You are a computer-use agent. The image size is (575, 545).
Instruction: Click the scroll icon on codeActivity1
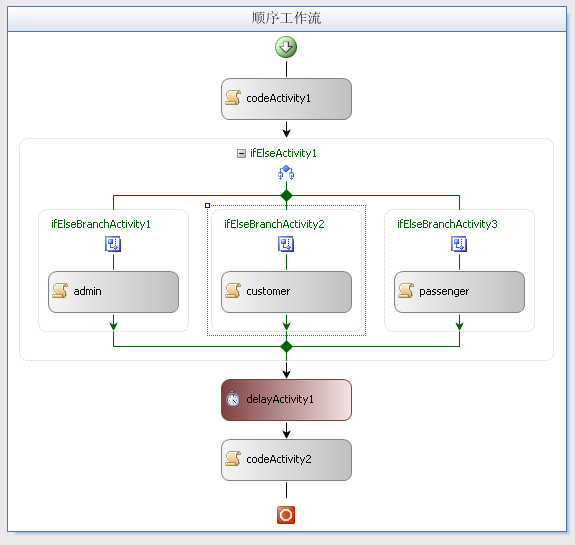click(x=233, y=98)
